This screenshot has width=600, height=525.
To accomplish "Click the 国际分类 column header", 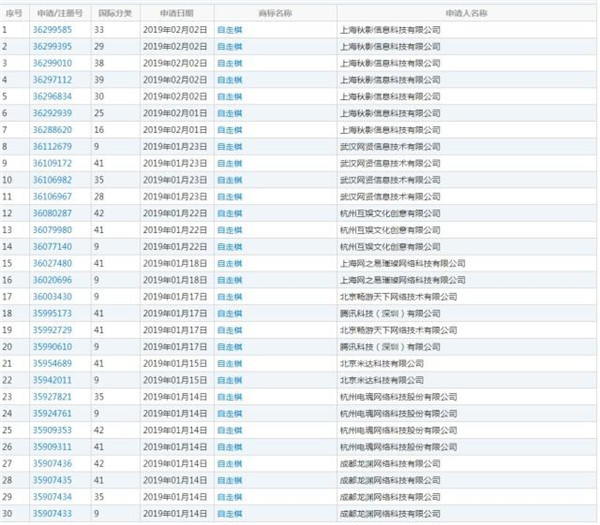I will pos(115,13).
